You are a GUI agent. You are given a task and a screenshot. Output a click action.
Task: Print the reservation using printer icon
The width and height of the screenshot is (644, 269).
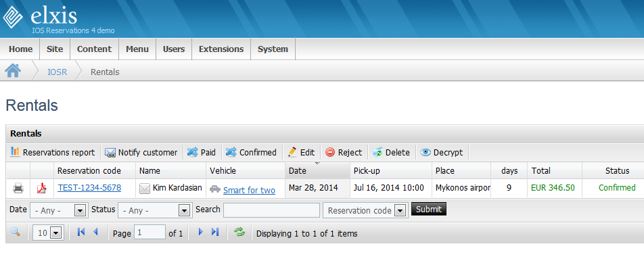tap(18, 188)
